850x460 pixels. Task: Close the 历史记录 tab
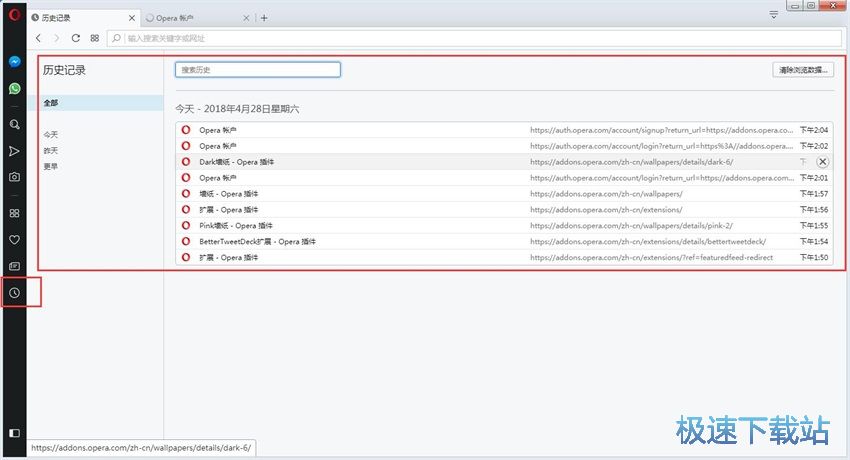click(132, 18)
